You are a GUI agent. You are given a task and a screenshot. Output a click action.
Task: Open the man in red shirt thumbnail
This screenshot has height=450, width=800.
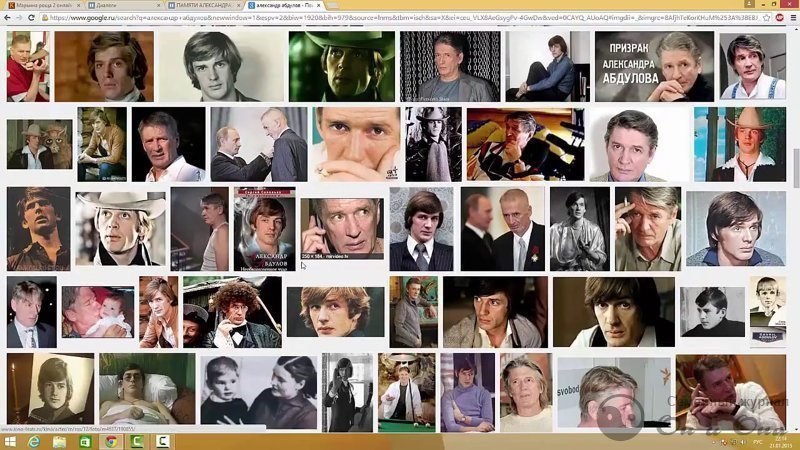pos(28,66)
